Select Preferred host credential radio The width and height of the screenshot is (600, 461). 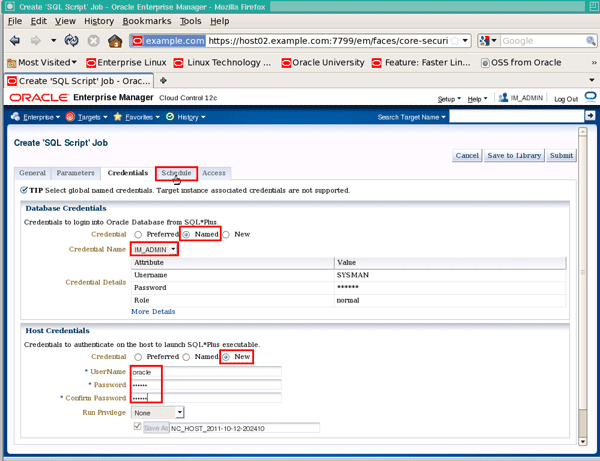pyautogui.click(x=138, y=357)
